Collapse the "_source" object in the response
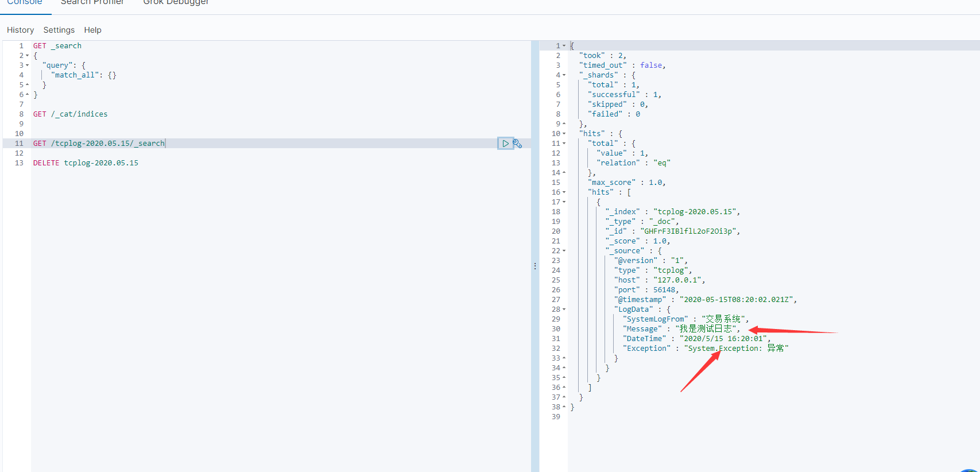The image size is (980, 472). (564, 251)
